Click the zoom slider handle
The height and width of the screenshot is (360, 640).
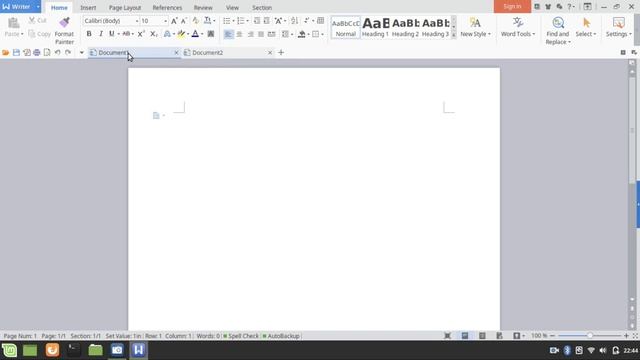pos(589,336)
